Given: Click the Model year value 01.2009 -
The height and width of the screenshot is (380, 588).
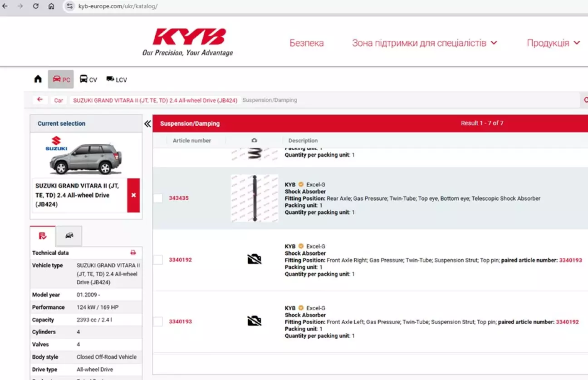Looking at the screenshot, I should point(88,295).
